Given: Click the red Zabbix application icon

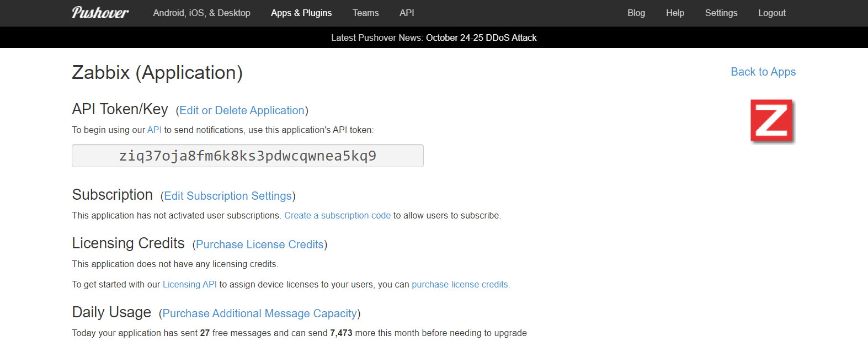Looking at the screenshot, I should coord(771,121).
